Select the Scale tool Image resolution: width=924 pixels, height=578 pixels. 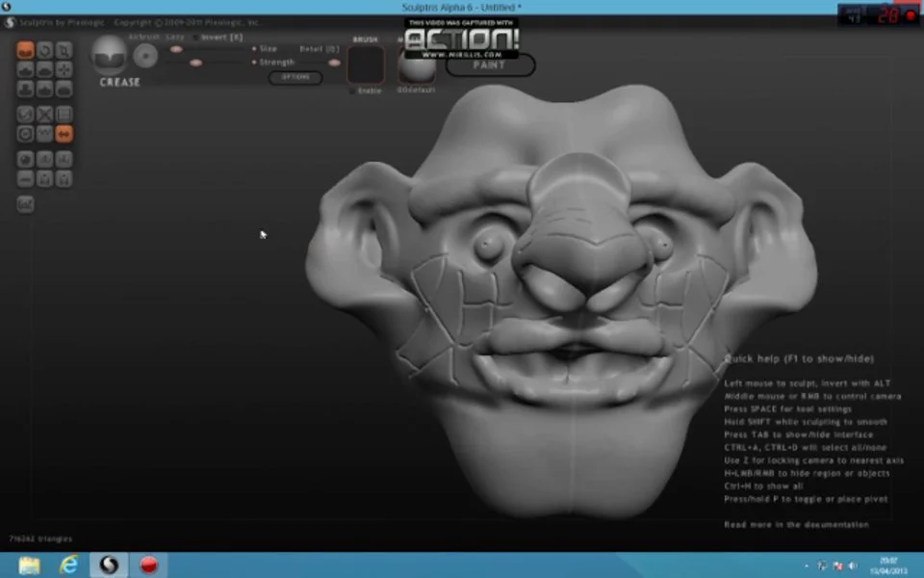coord(64,50)
